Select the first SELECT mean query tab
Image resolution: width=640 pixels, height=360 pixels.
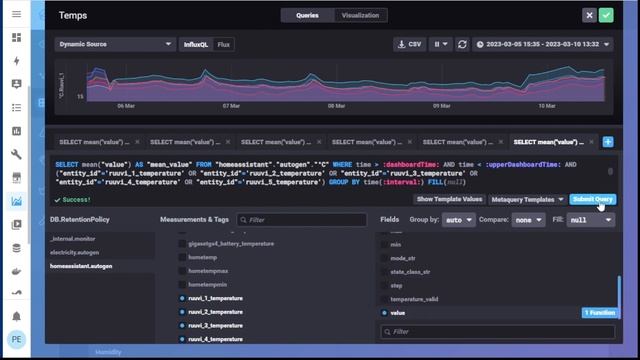pos(94,142)
